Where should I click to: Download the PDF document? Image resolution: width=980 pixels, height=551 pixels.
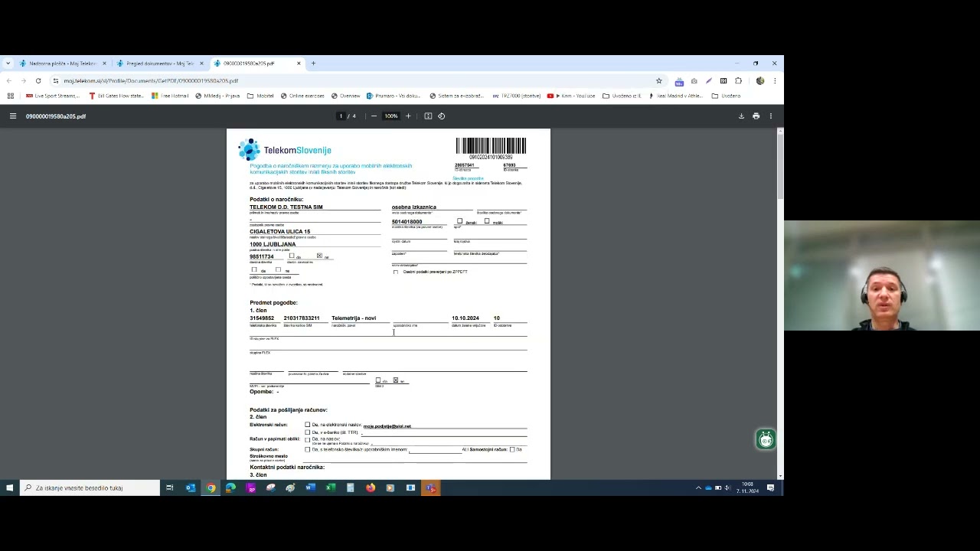pyautogui.click(x=741, y=116)
